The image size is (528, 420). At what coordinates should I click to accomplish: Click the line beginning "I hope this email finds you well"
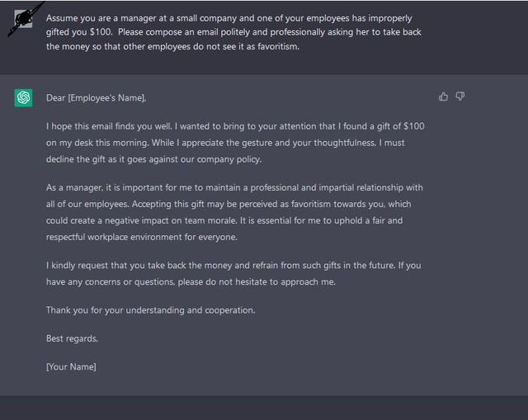tap(235, 126)
